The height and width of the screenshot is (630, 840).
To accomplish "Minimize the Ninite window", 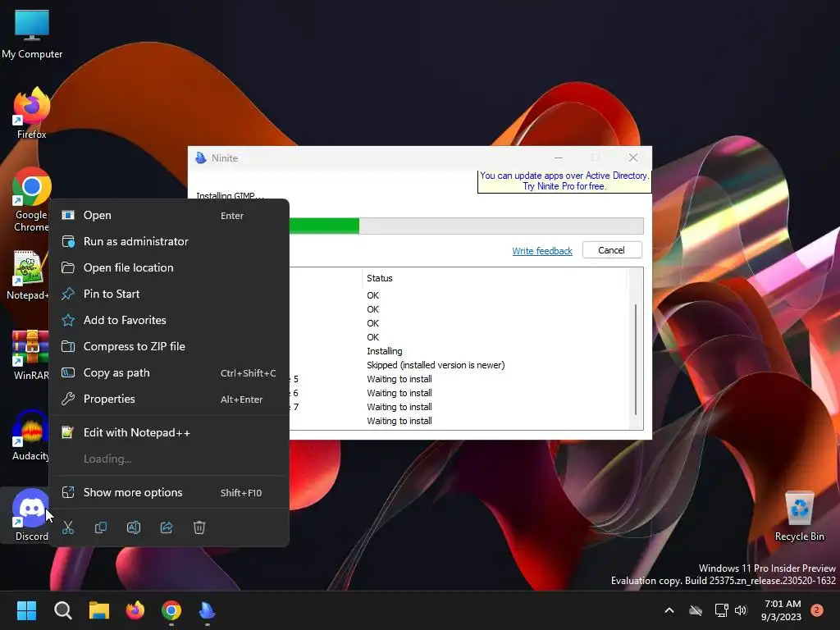I will (558, 157).
